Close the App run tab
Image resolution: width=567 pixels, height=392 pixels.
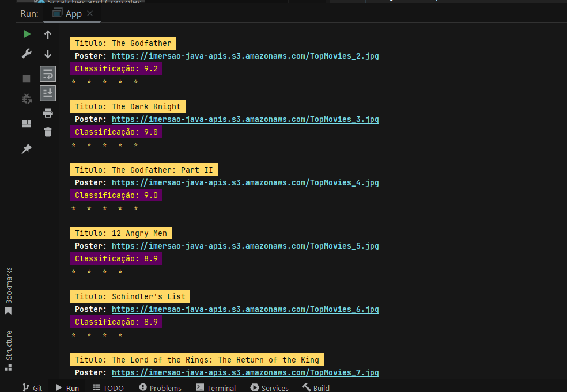[x=90, y=13]
